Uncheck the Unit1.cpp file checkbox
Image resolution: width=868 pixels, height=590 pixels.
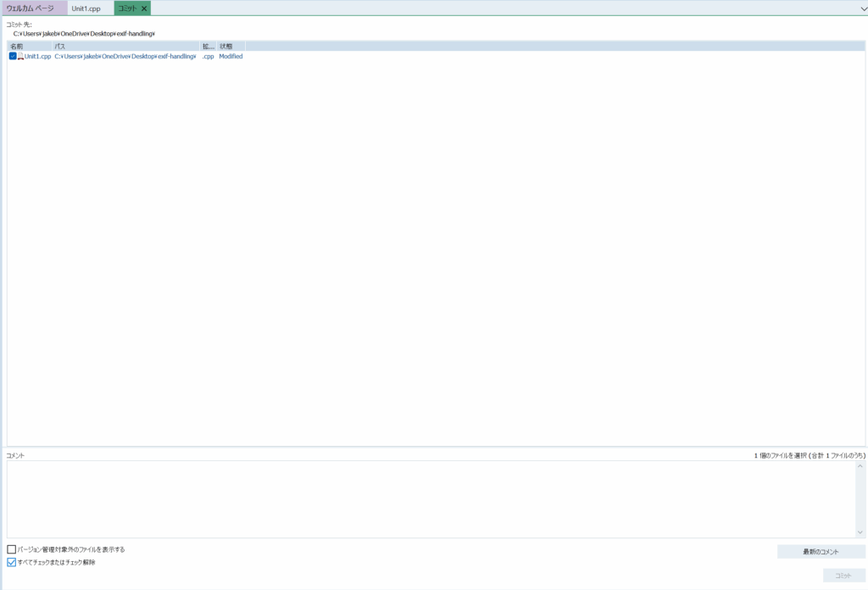pyautogui.click(x=13, y=57)
